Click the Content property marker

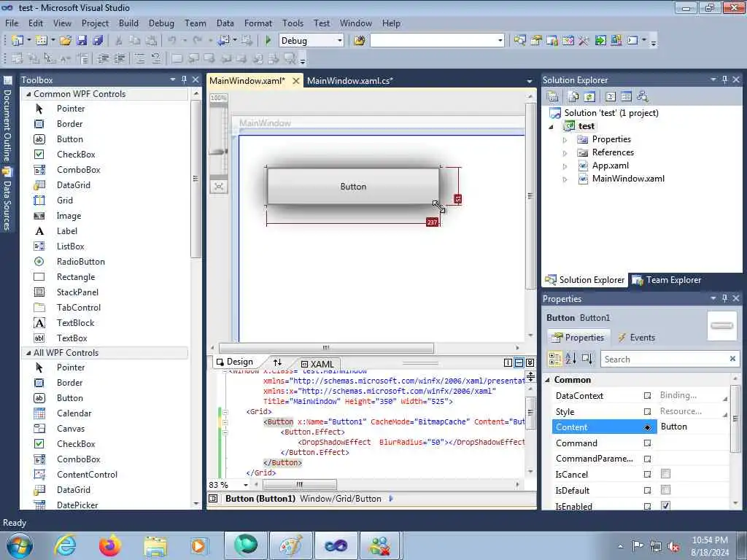(648, 427)
